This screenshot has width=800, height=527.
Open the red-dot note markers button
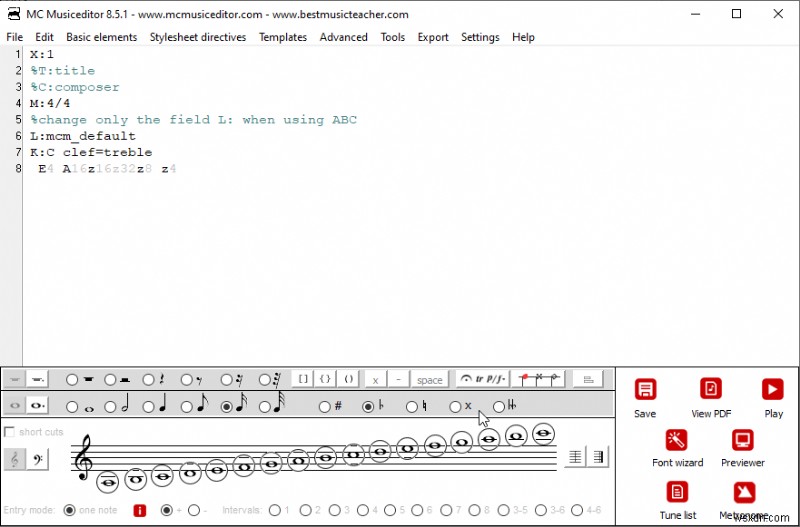pos(539,379)
